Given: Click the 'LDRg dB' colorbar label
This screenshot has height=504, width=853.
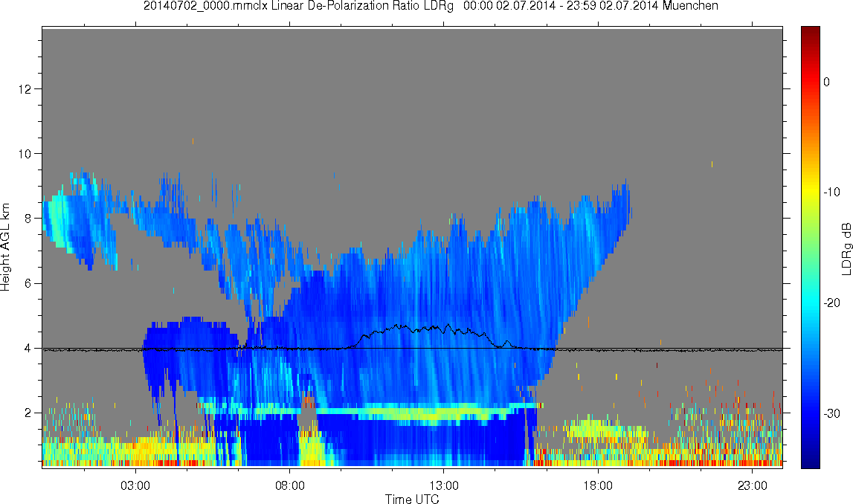Looking at the screenshot, I should point(846,248).
